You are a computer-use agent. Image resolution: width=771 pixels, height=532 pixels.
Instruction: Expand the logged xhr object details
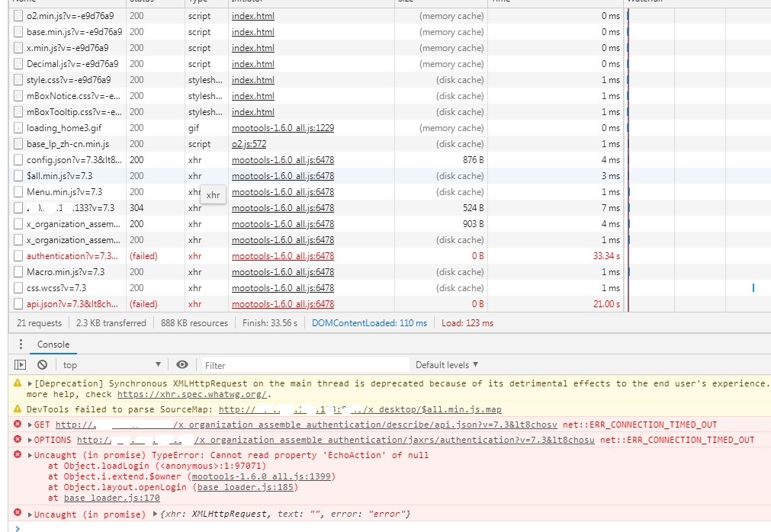pyautogui.click(x=156, y=514)
